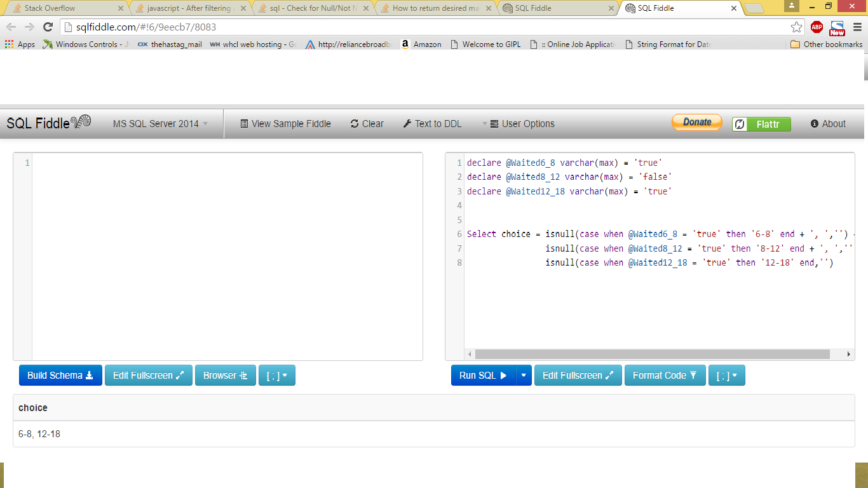
Task: Open the reliancebroadb bookmark
Action: pos(348,44)
